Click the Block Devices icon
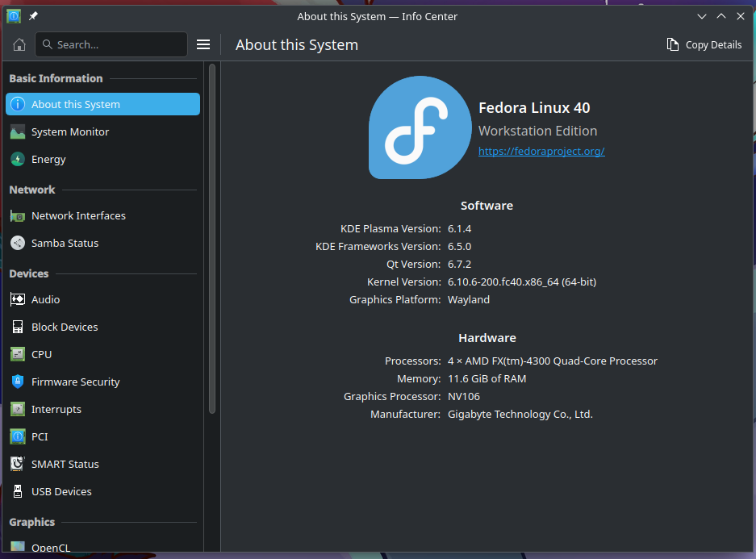Screen dimensions: 756x559 [x=18, y=327]
